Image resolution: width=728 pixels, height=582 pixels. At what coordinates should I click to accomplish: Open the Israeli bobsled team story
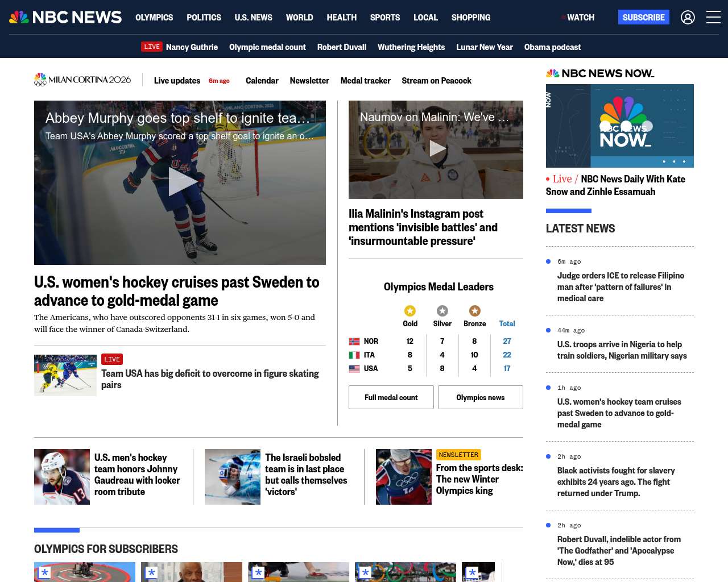click(306, 475)
